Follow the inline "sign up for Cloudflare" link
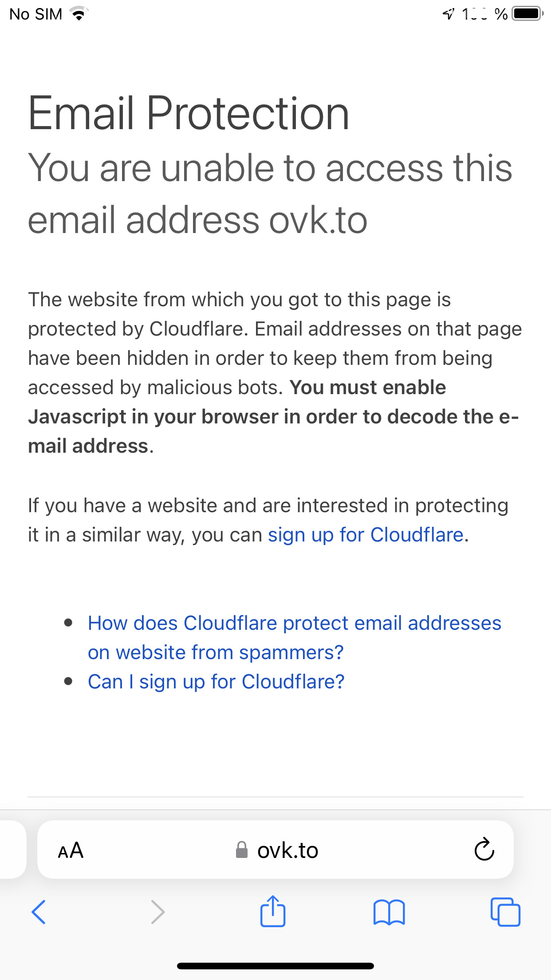Screen dimensions: 551x980 pyautogui.click(x=366, y=535)
